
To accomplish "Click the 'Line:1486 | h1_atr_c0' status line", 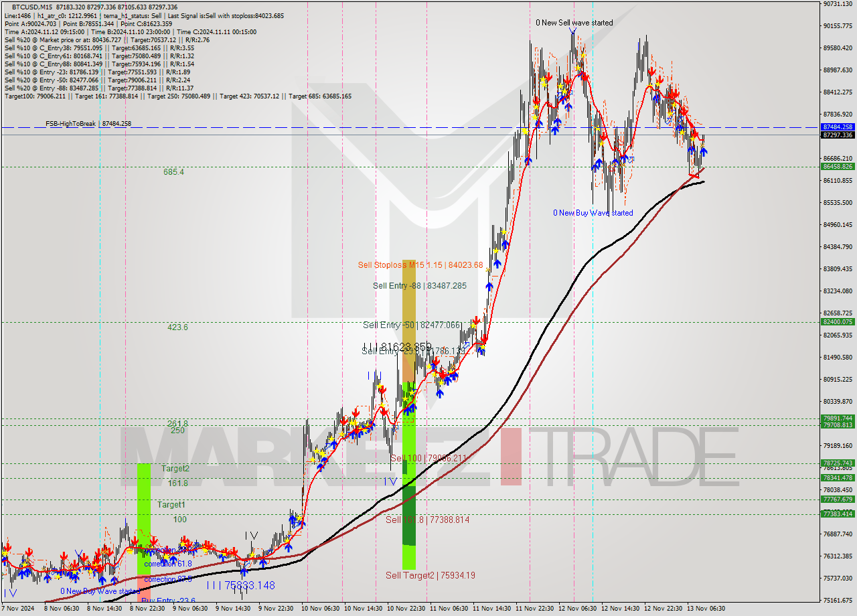I will point(144,15).
